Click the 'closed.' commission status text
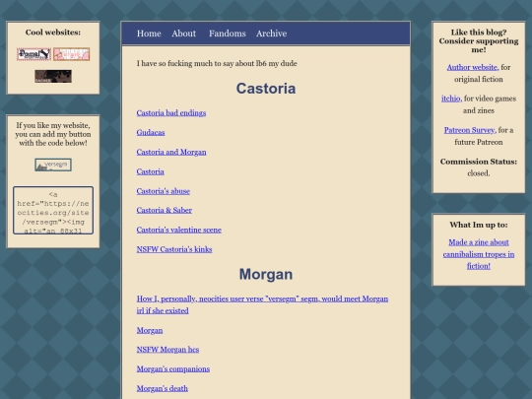Screen dimensions: 532x399 479,173
